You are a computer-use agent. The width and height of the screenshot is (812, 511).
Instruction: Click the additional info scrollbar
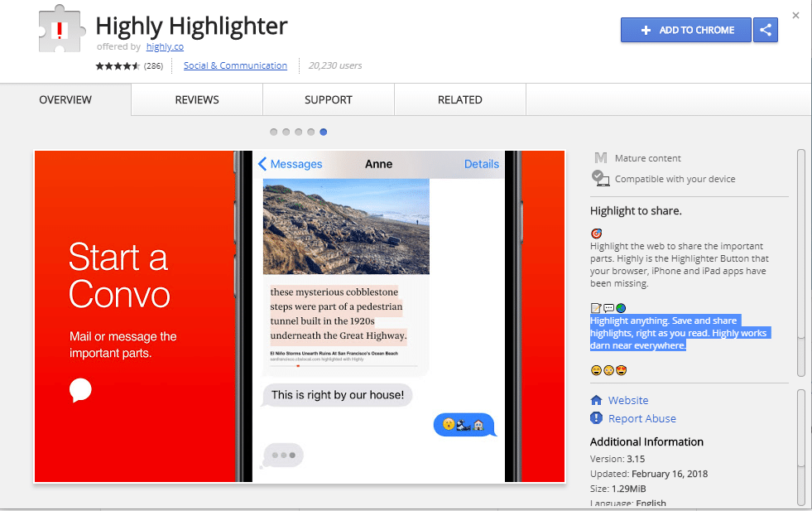tap(801, 448)
